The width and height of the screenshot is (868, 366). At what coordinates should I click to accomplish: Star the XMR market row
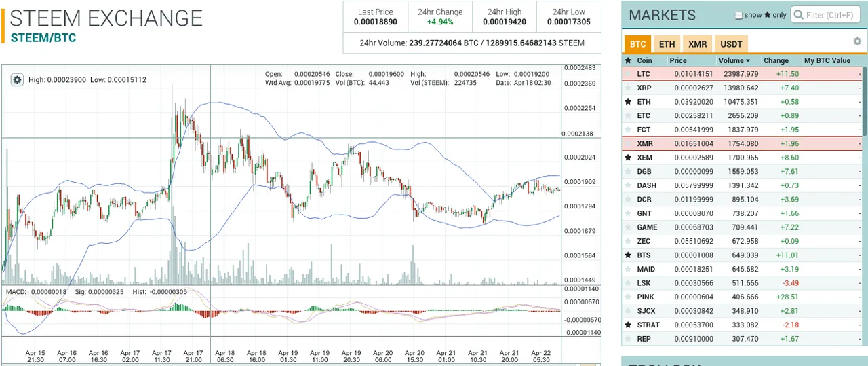[x=628, y=143]
